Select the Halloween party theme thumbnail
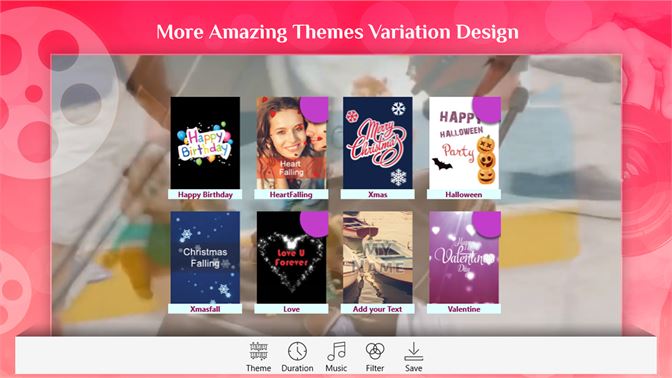 [464, 143]
